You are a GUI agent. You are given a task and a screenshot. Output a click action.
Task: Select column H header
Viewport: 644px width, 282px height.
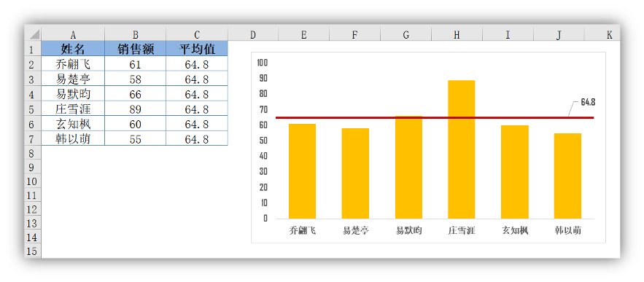tap(457, 34)
